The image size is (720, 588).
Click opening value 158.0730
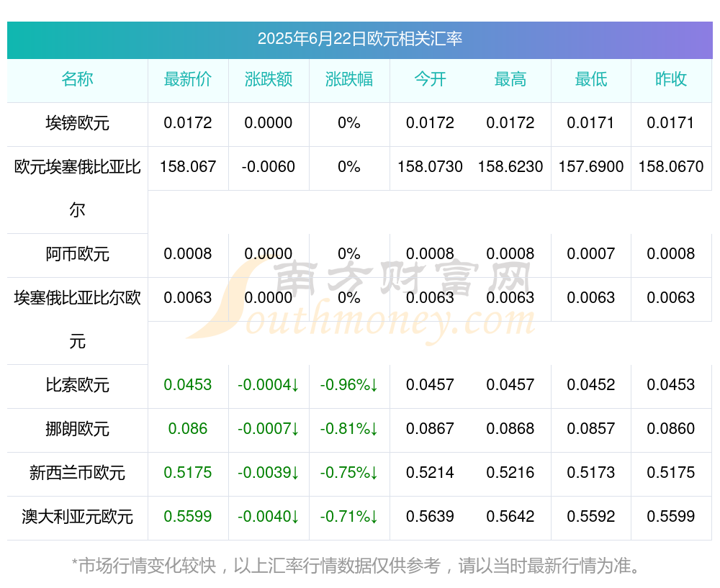pyautogui.click(x=430, y=167)
